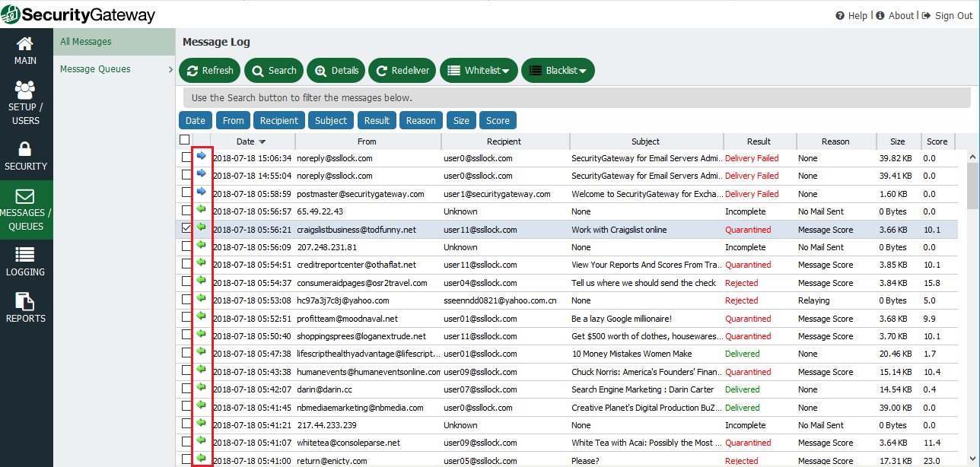Uncheck the selected craigslistbusiness@todfunny.net message row
Image resolution: width=980 pixels, height=467 pixels.
coord(186,229)
